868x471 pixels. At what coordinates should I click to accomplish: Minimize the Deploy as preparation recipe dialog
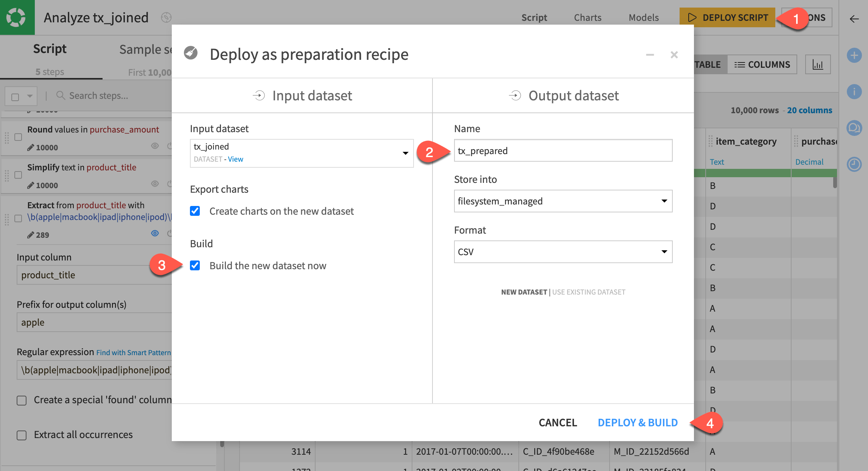point(650,55)
